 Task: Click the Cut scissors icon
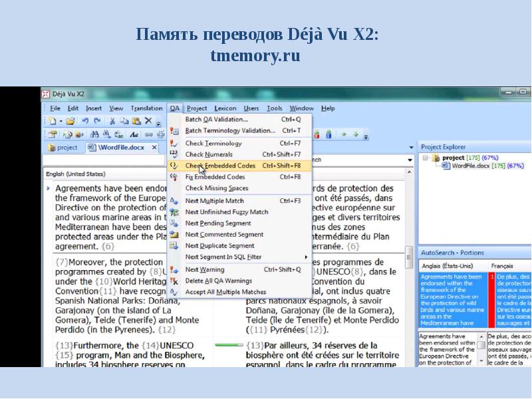112,121
